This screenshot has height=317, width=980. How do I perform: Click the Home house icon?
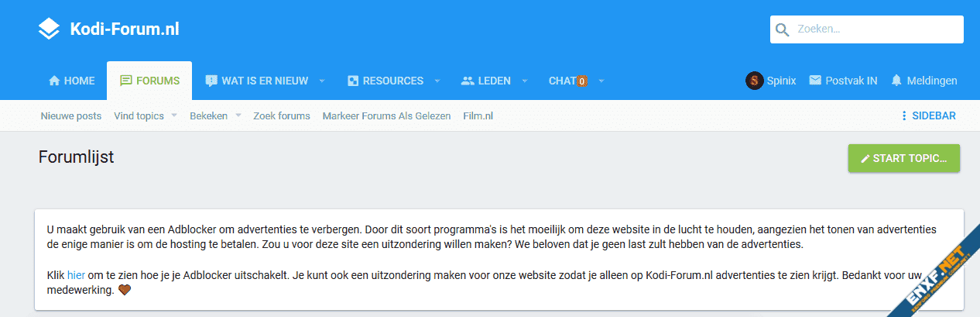click(x=54, y=81)
